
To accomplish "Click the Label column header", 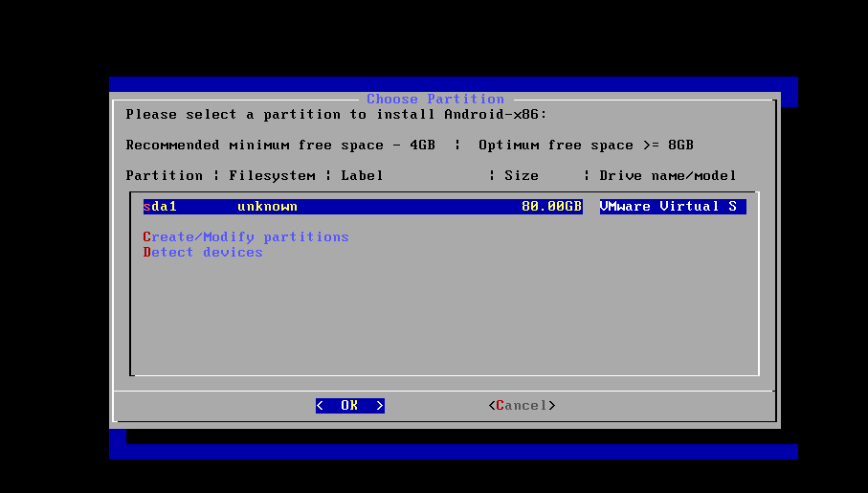I will tap(362, 175).
